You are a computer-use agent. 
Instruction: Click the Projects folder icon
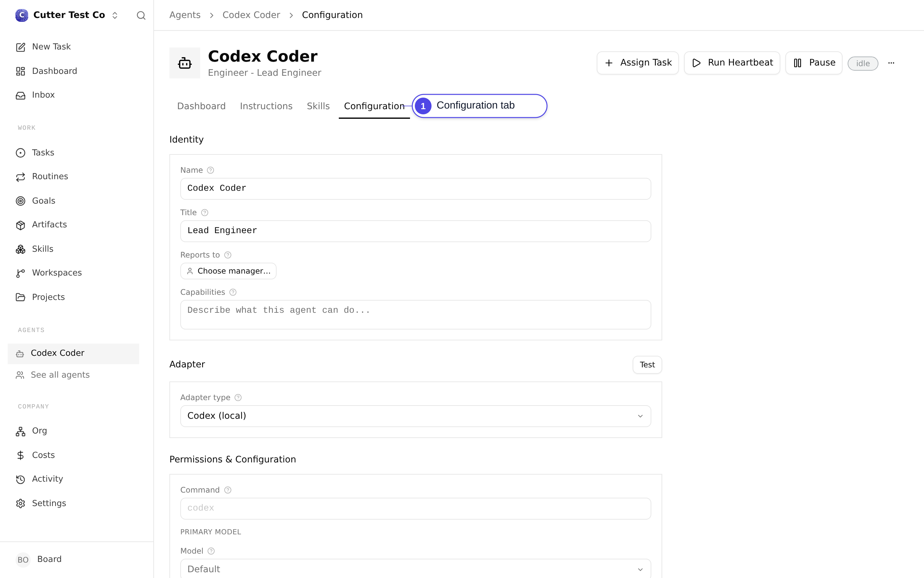pos(21,297)
